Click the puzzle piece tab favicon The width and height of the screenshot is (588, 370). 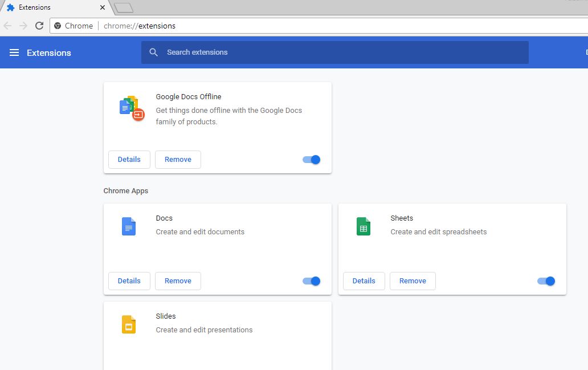10,7
